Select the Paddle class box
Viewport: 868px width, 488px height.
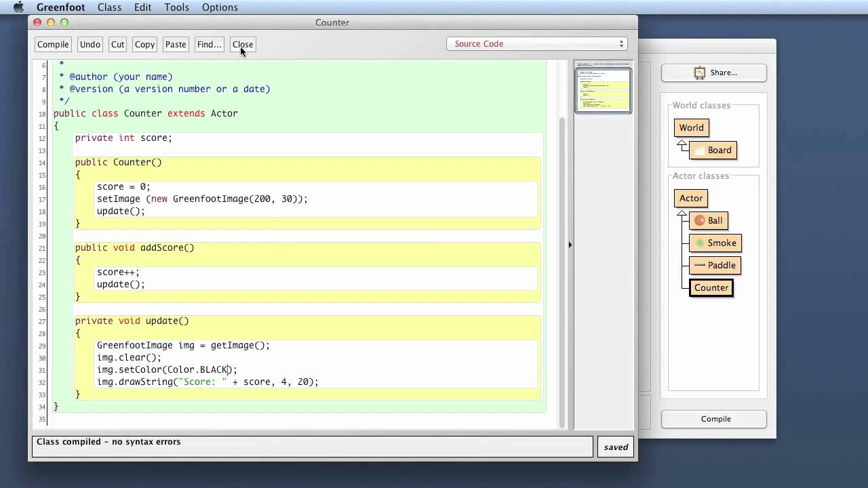click(x=715, y=265)
